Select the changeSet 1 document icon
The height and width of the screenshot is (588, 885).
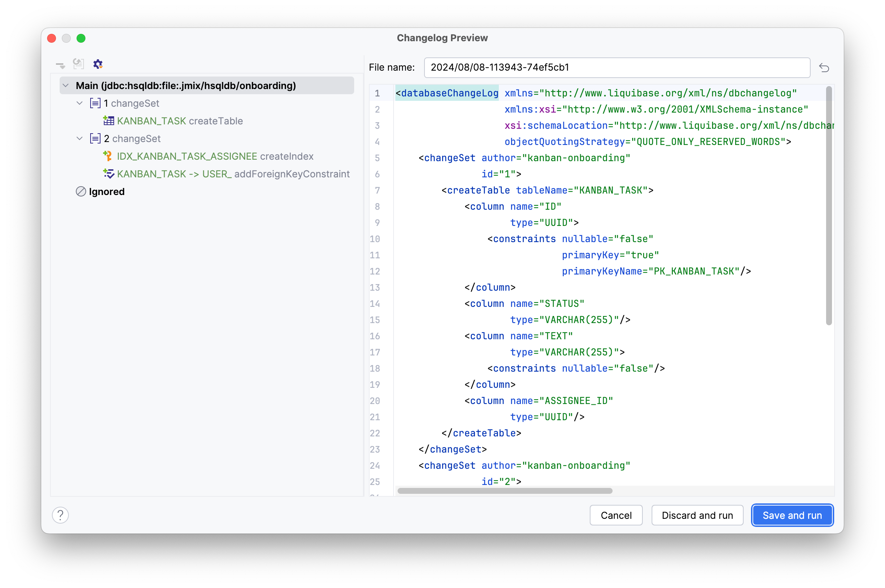pos(95,103)
